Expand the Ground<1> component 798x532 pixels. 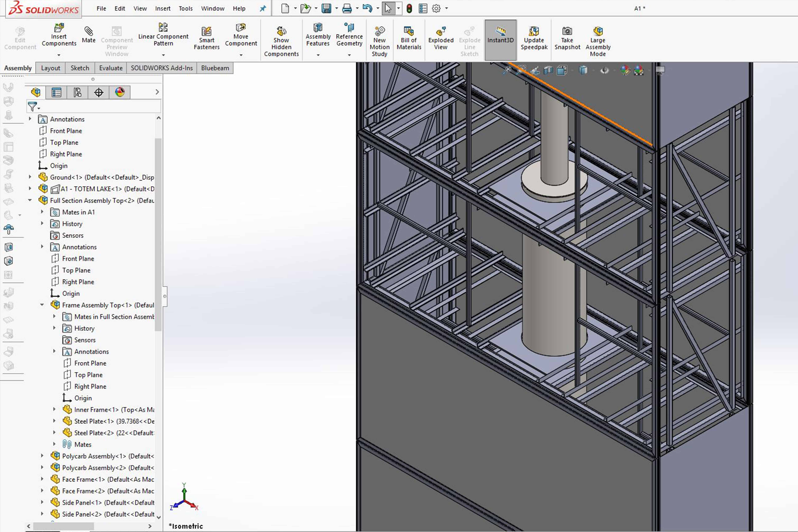tap(30, 177)
